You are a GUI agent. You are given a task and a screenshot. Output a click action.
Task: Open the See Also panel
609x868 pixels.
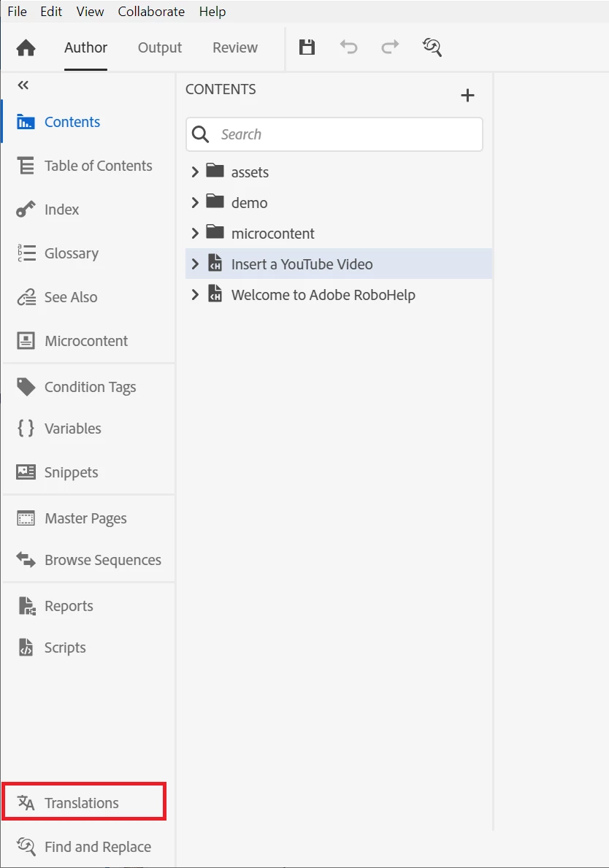88,296
